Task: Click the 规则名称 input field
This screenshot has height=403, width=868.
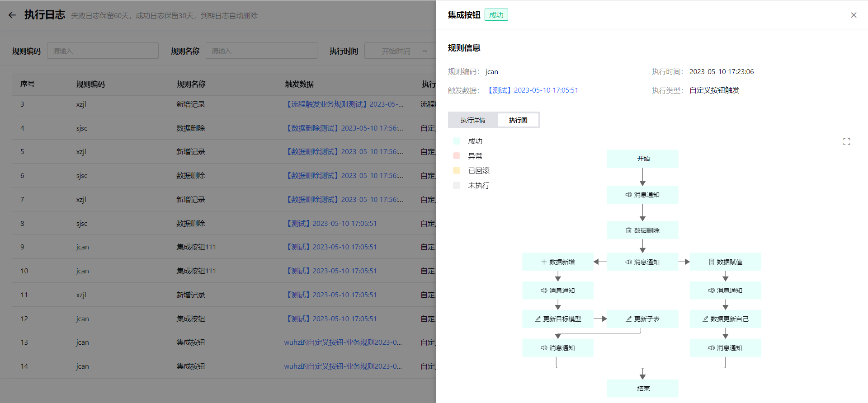Action: (x=261, y=51)
